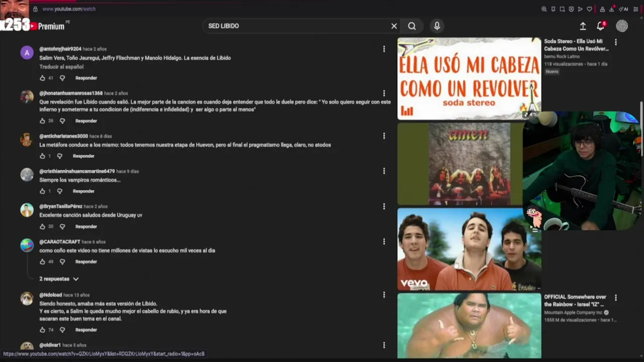Like the comment by @BryanTasillaPérez
The height and width of the screenshot is (362, 644).
click(x=42, y=226)
